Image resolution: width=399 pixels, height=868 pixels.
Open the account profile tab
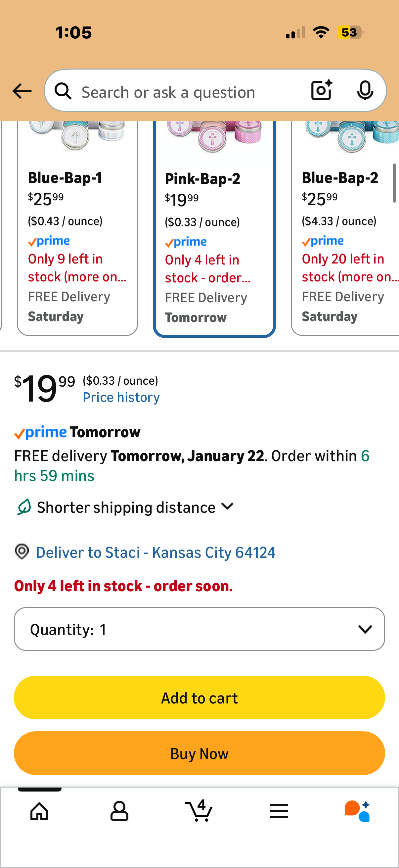[x=119, y=811]
